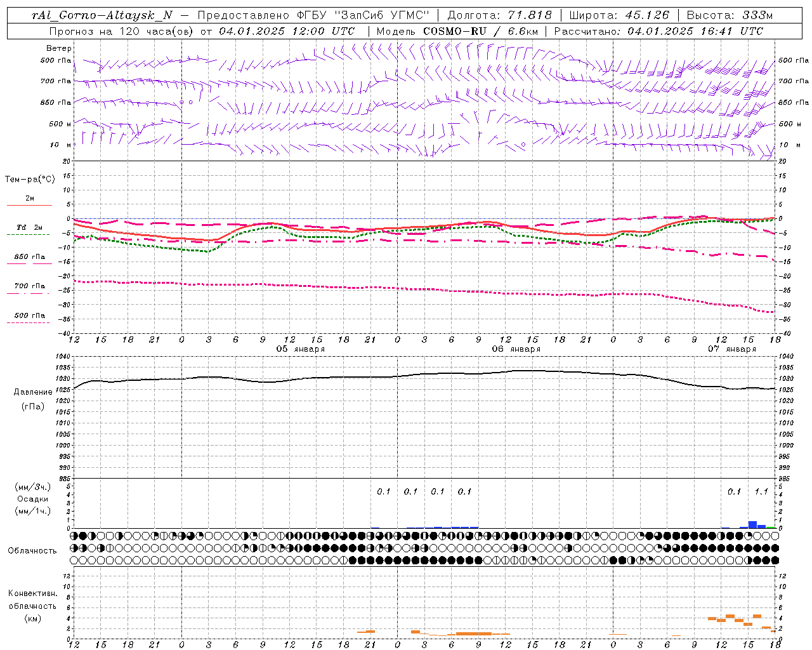
Task: Click the Широта: 45.126 latitude value
Action: coord(619,15)
